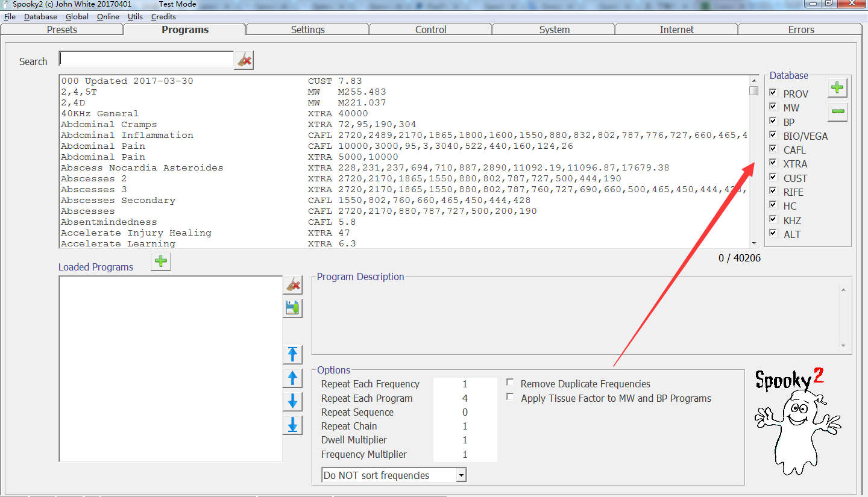
Task: Disable the HC database
Action: point(773,205)
